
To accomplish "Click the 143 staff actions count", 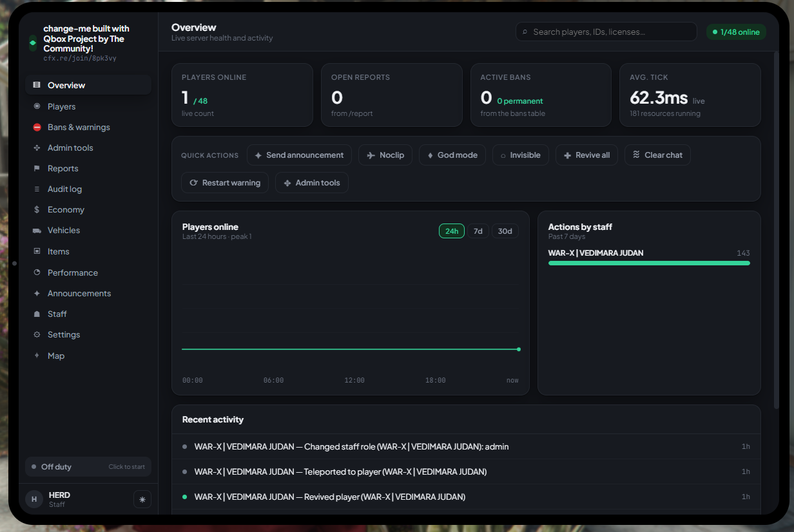I will [743, 253].
